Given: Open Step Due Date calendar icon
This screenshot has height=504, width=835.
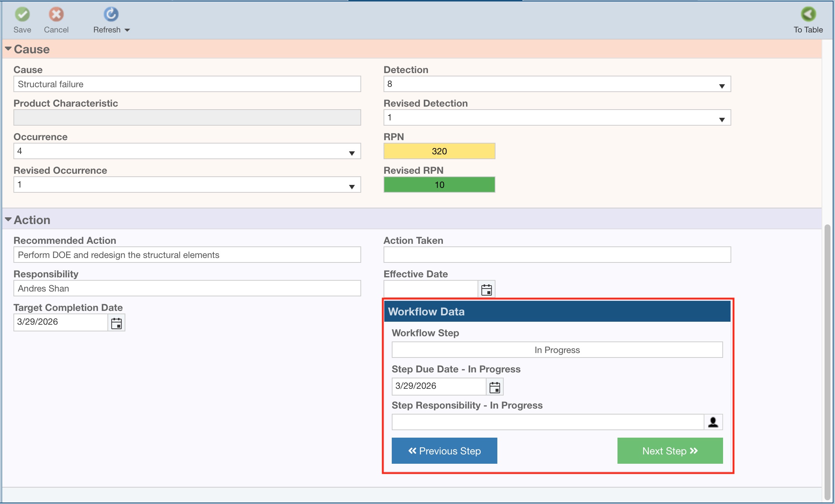Looking at the screenshot, I should (495, 387).
